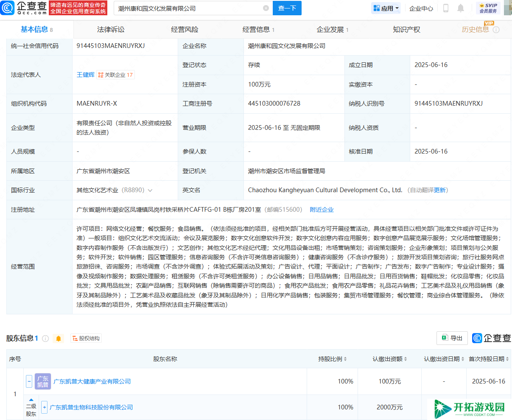Select 登记机关 潮州市潮安区市场监督管理局
This screenshot has width=512, height=420.
pos(287,171)
